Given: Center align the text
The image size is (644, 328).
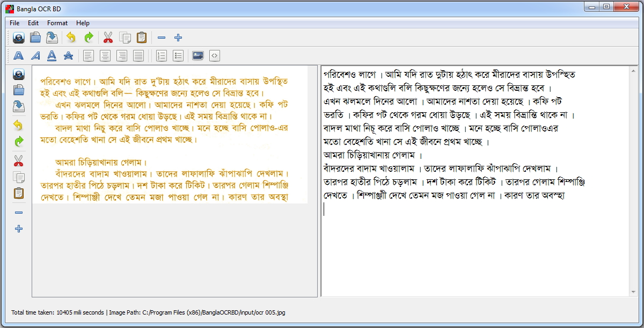Looking at the screenshot, I should click(105, 55).
